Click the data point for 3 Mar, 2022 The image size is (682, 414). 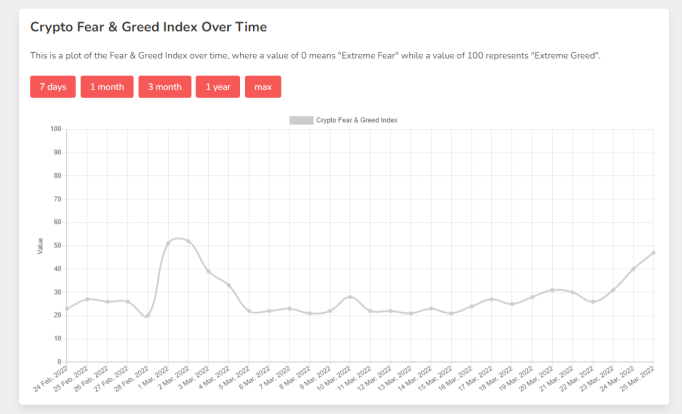[x=208, y=271]
